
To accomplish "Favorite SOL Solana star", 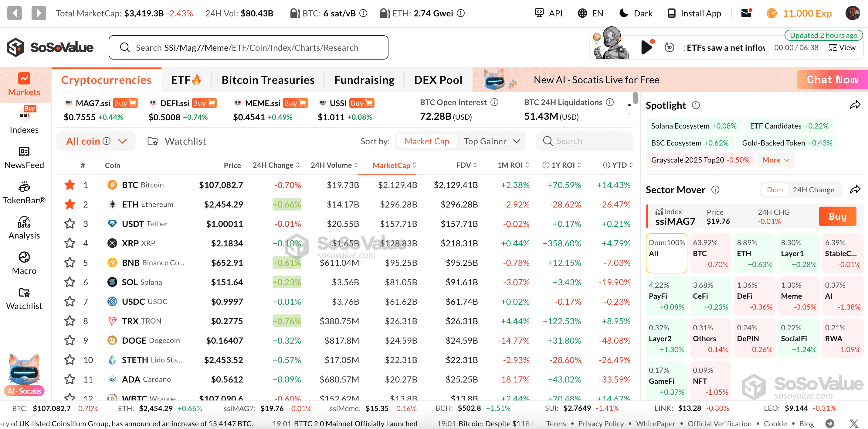I will (70, 282).
